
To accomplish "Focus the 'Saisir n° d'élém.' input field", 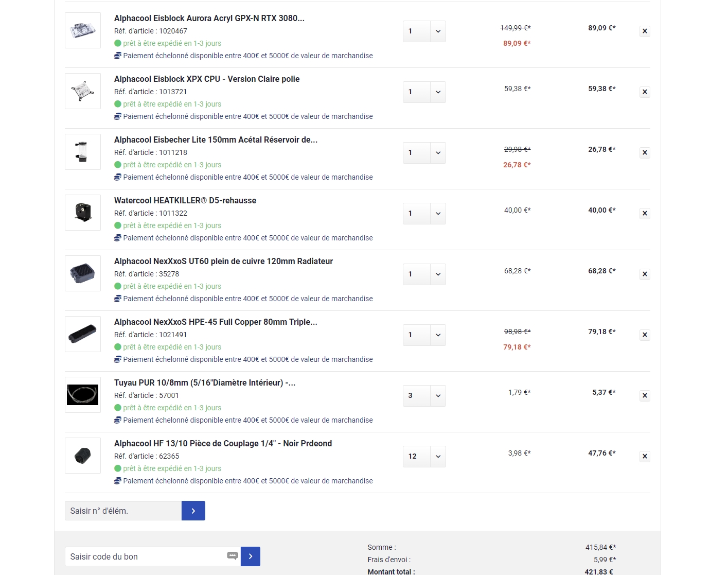I will [123, 511].
